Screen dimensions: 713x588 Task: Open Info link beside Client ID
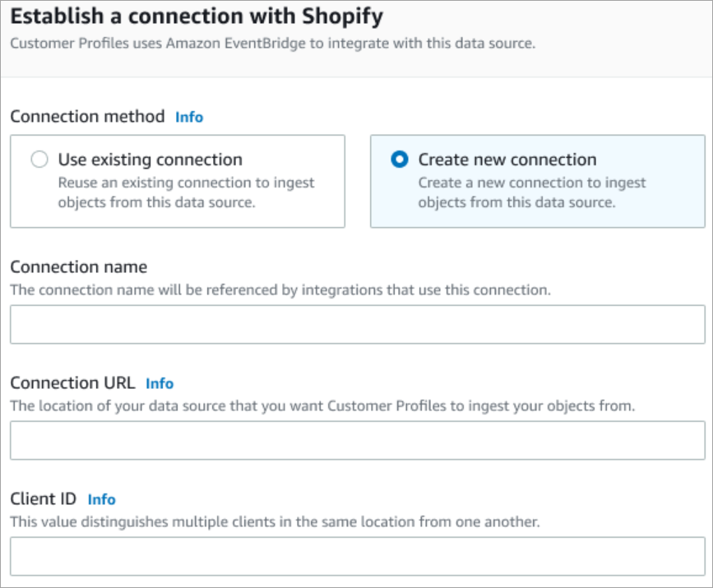coord(102,499)
